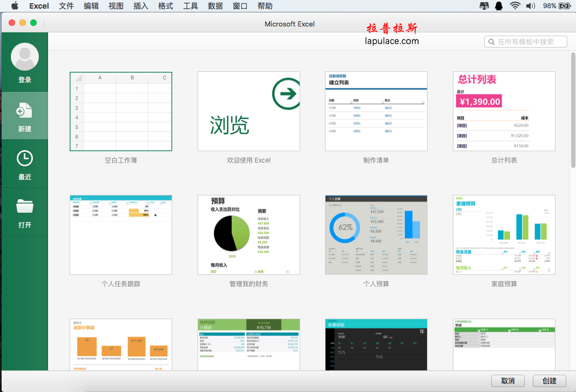Click the 创建 button
Screen dimensions: 576x392
(x=549, y=381)
